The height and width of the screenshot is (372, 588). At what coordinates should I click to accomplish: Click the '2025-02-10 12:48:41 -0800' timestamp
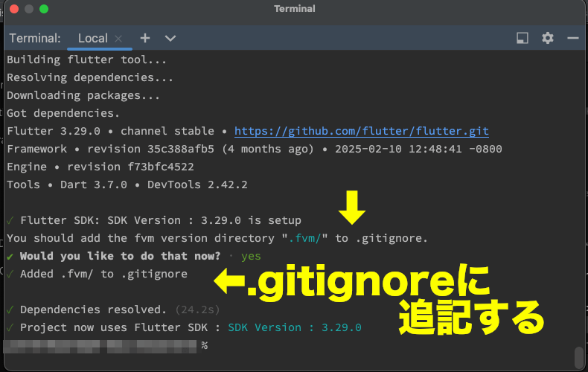pyautogui.click(x=418, y=150)
